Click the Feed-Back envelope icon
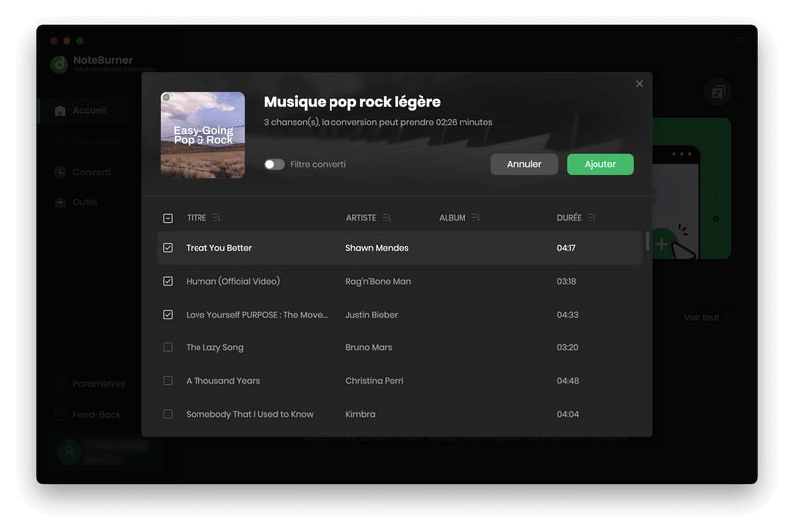This screenshot has height=532, width=794. pos(60,415)
